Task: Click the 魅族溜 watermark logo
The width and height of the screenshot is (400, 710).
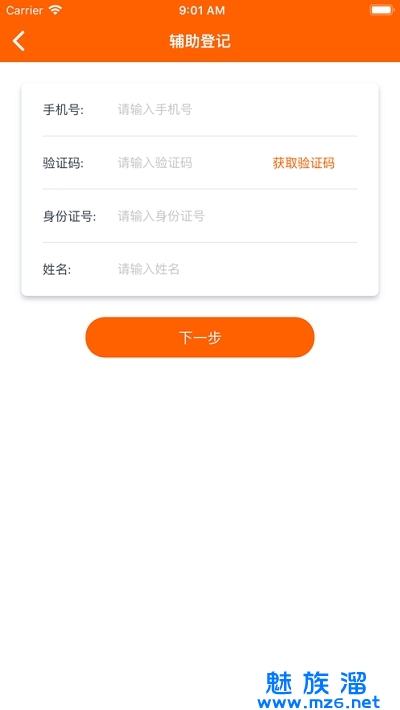Action: (316, 682)
